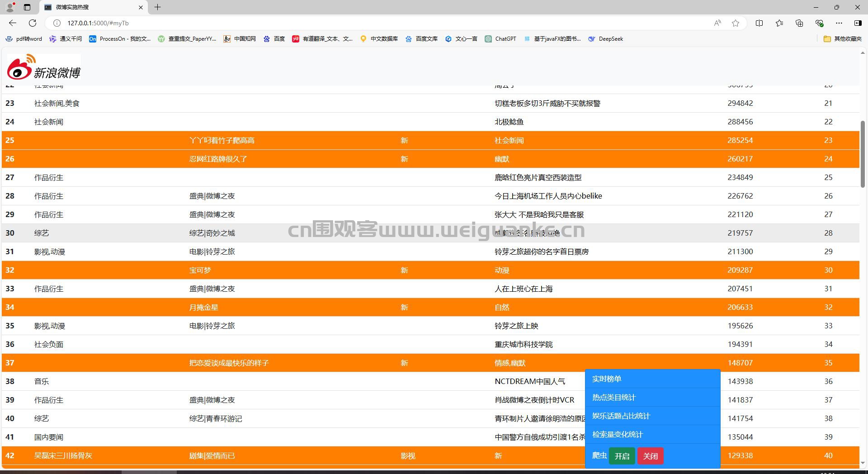Click the page vertical scrollbar thumb

[863, 154]
